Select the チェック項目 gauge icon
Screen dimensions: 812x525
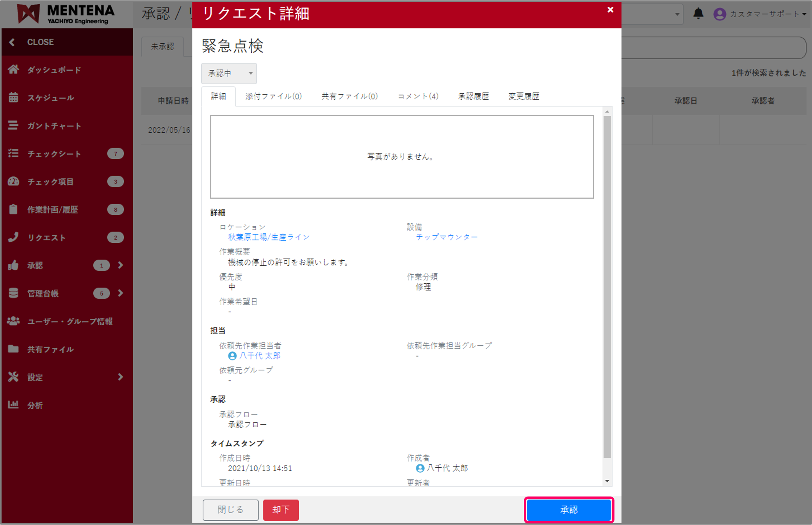pos(14,182)
